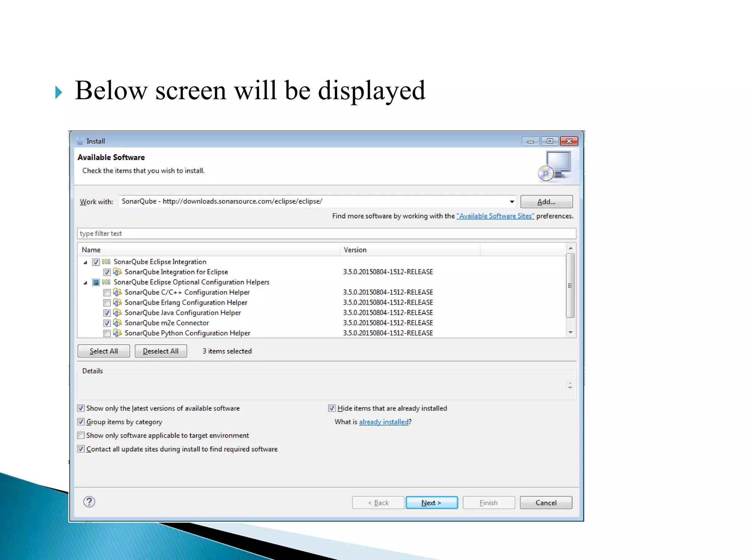747x560 pixels.
Task: Click the SonarQube Eclipse Integration category icon
Action: tap(106, 262)
